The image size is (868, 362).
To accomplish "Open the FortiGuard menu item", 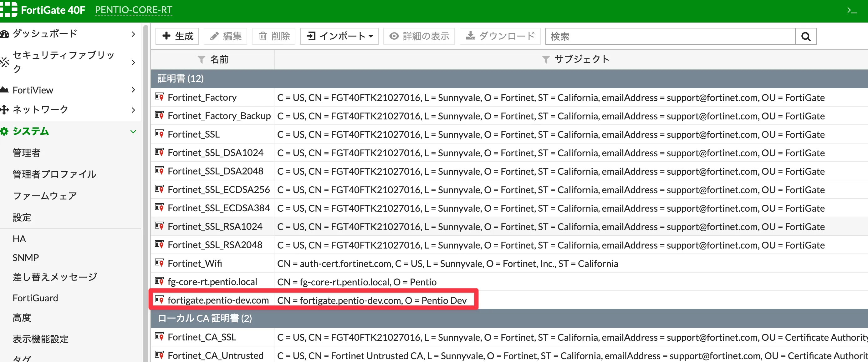I will coord(35,298).
